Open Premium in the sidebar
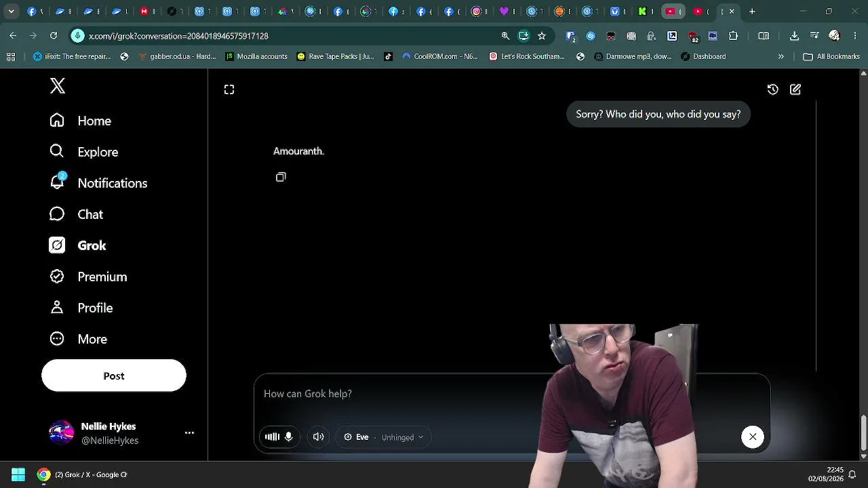Image resolution: width=868 pixels, height=488 pixels. (x=88, y=277)
